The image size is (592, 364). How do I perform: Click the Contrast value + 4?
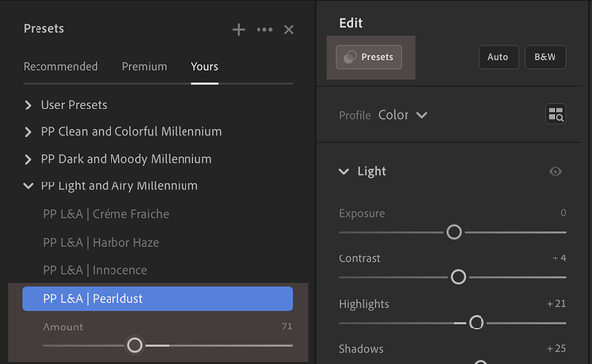(559, 258)
